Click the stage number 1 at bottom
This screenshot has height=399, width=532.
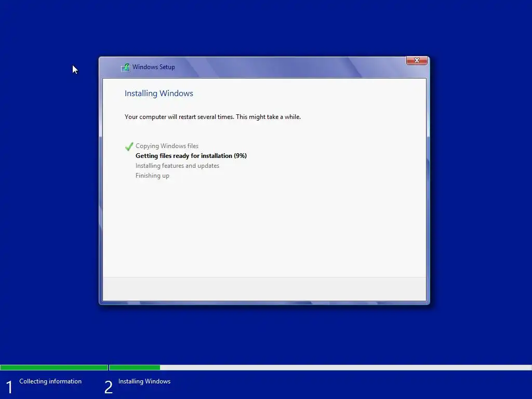click(x=9, y=387)
